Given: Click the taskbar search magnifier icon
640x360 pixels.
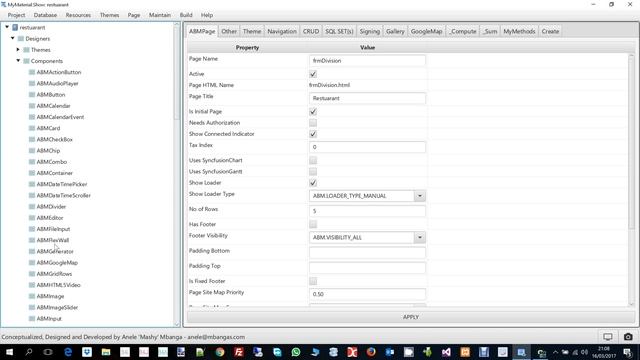Looking at the screenshot, I should 29,352.
